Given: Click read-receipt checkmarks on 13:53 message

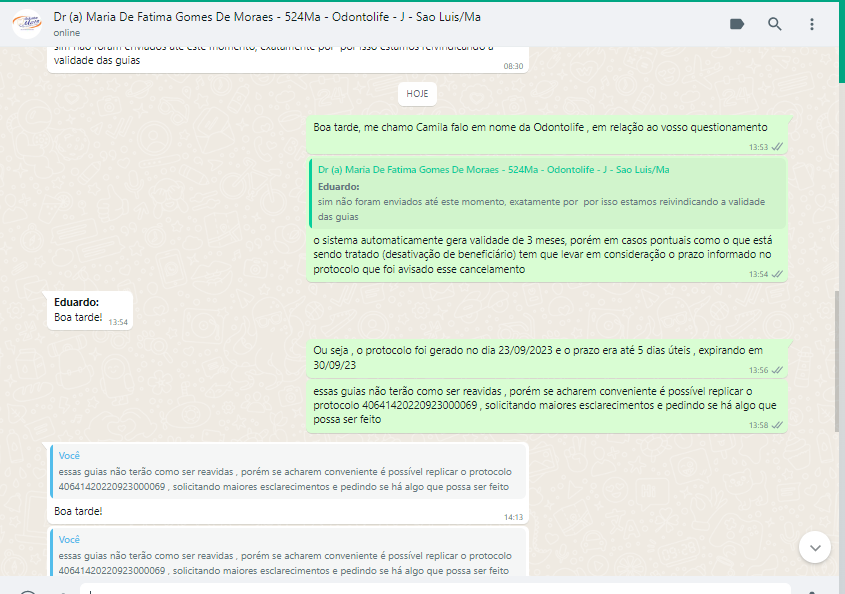Looking at the screenshot, I should pyautogui.click(x=777, y=147).
